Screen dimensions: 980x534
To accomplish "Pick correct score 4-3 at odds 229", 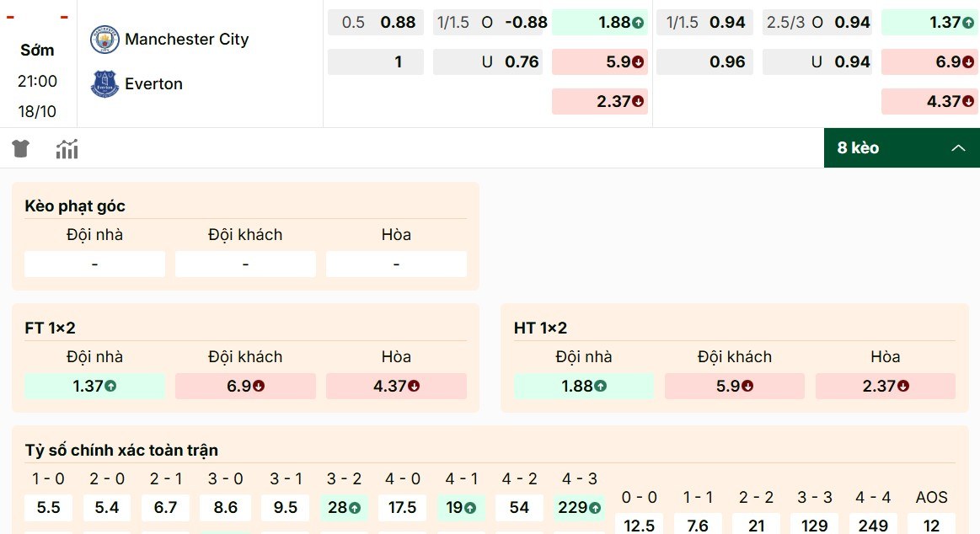I will tap(579, 507).
